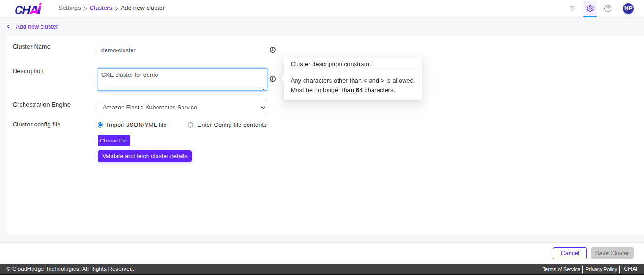Click the Description info icon
Viewport: 644px width, 275px height.
pyautogui.click(x=272, y=79)
